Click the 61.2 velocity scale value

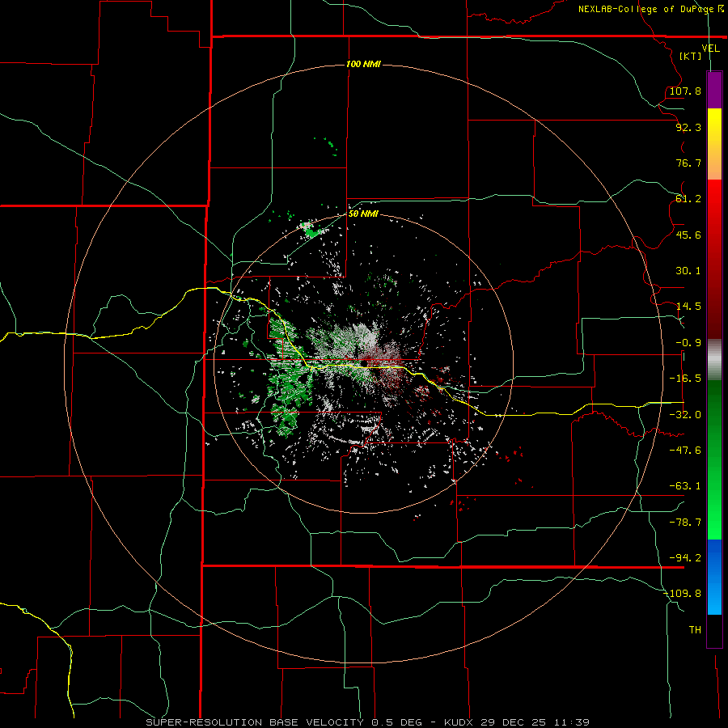[688, 199]
